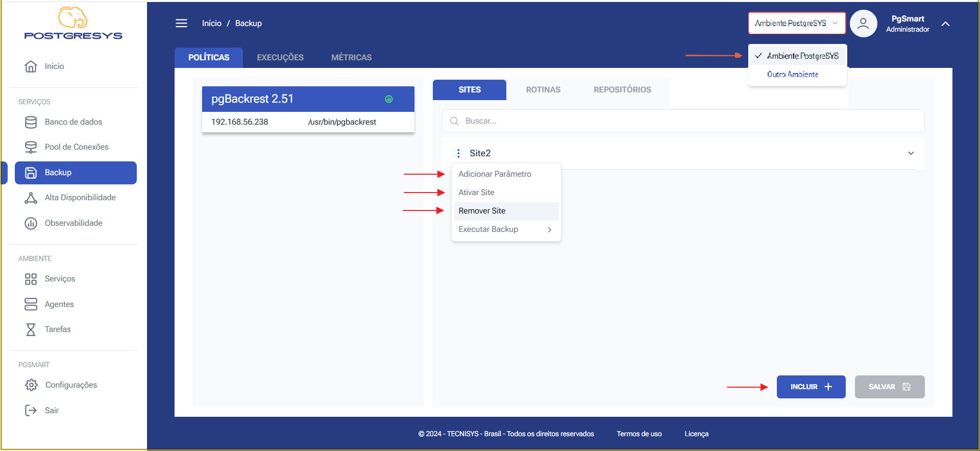Click the Serviços grid icon
The height and width of the screenshot is (451, 980).
[x=31, y=279]
